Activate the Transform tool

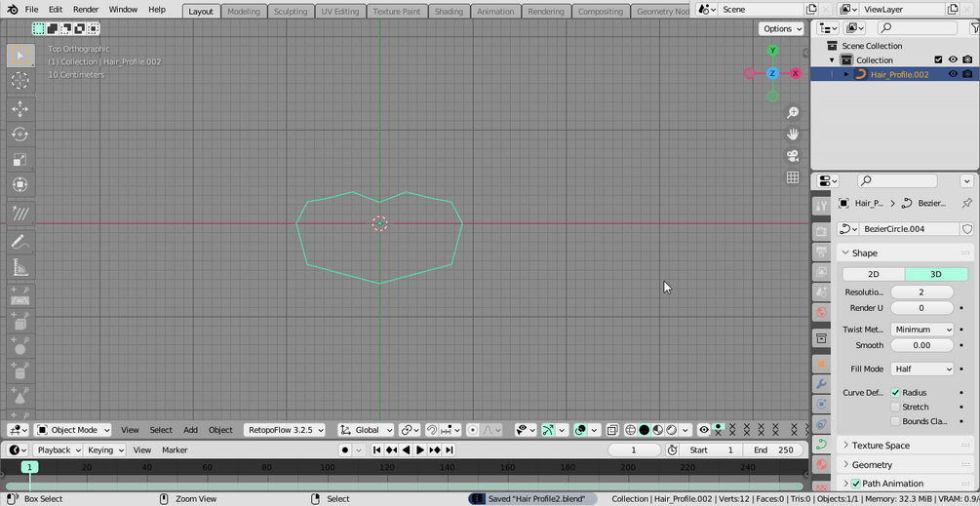[x=20, y=184]
